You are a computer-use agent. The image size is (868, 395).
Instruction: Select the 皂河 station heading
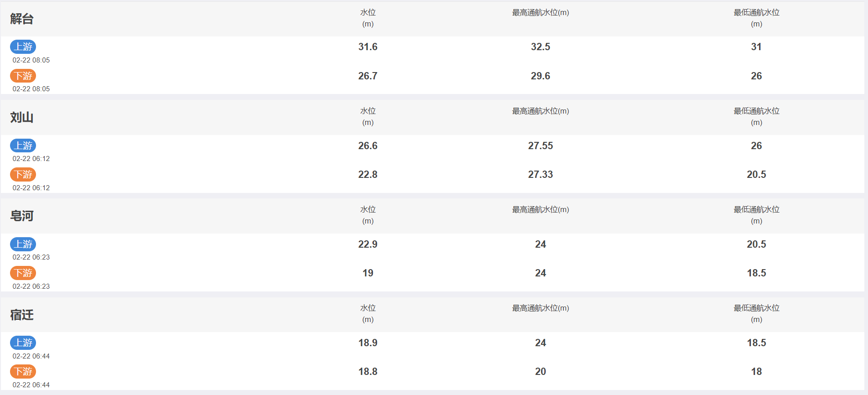click(22, 216)
